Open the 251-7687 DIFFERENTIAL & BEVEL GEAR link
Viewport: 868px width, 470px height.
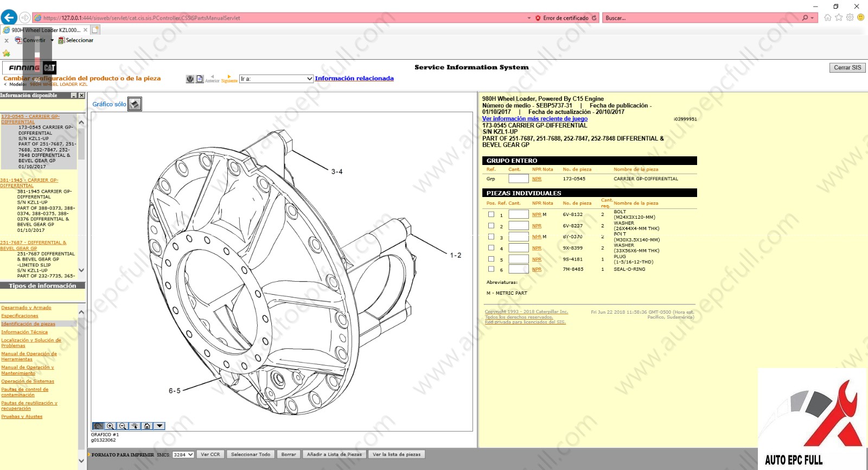click(x=33, y=245)
